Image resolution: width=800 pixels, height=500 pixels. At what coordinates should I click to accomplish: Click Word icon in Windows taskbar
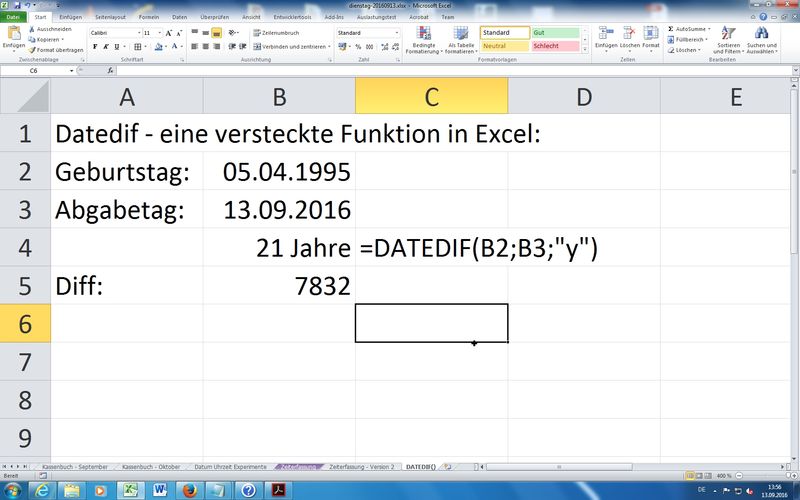[160, 490]
